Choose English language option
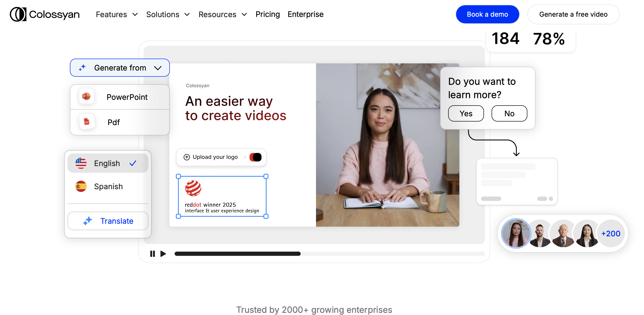 tap(108, 163)
